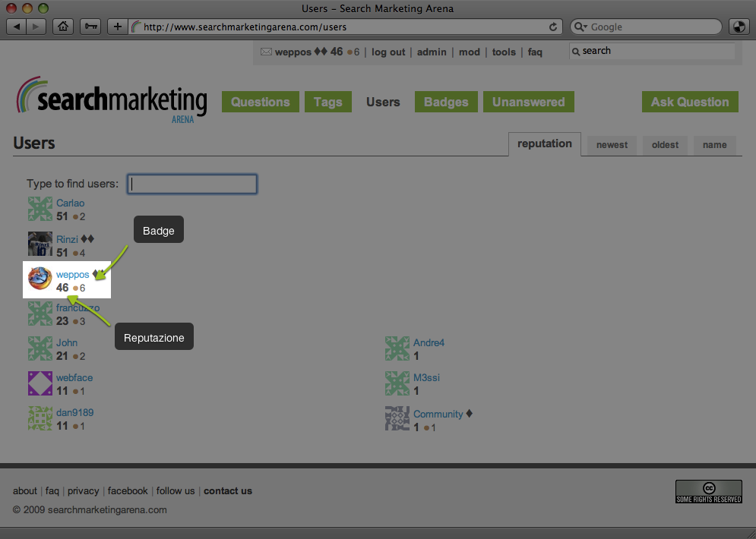
Task: Open Andre4's user profile link
Action: coord(429,343)
